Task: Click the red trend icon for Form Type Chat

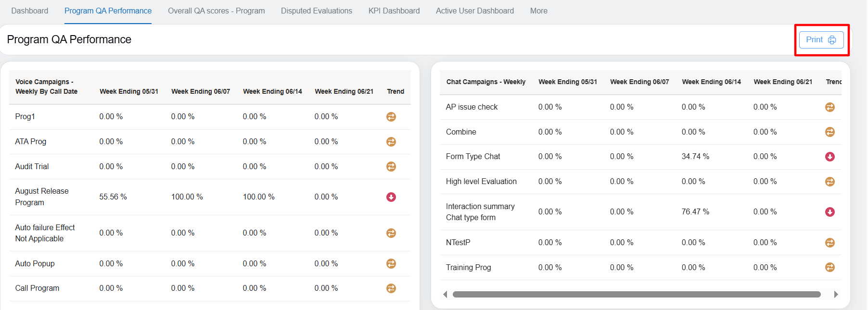Action: coord(830,157)
